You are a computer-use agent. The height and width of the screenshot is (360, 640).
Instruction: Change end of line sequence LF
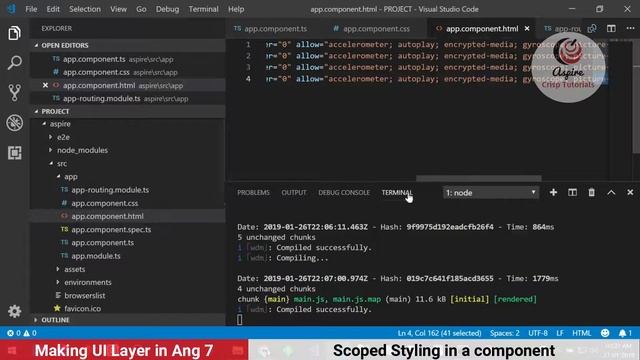click(x=560, y=333)
